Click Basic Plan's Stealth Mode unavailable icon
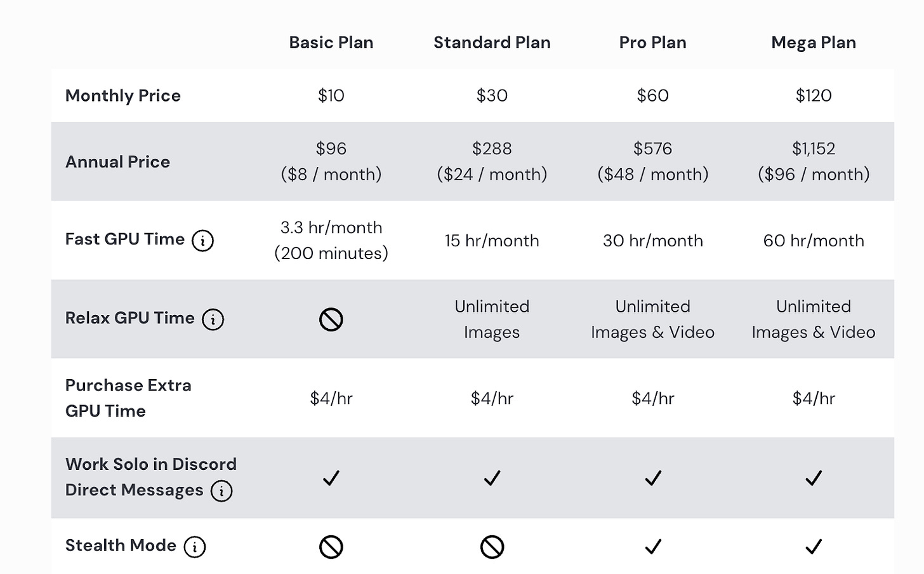The height and width of the screenshot is (574, 924). [331, 547]
